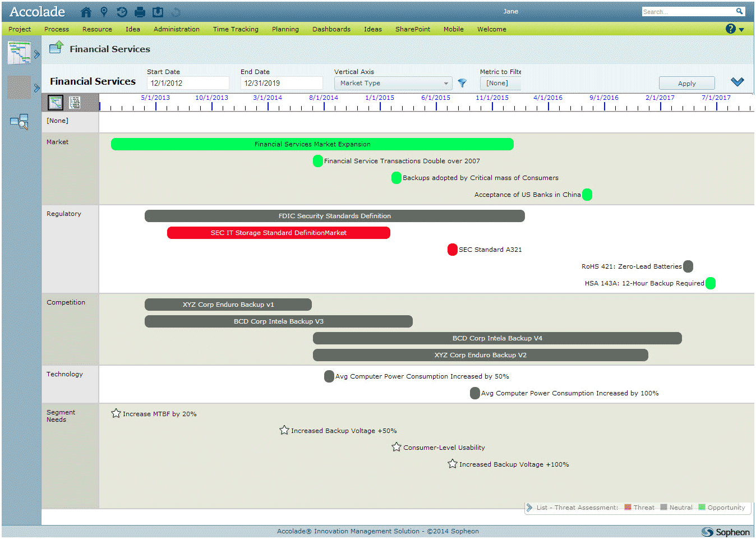Click the location pin icon in header
756x539 pixels.
pos(104,12)
